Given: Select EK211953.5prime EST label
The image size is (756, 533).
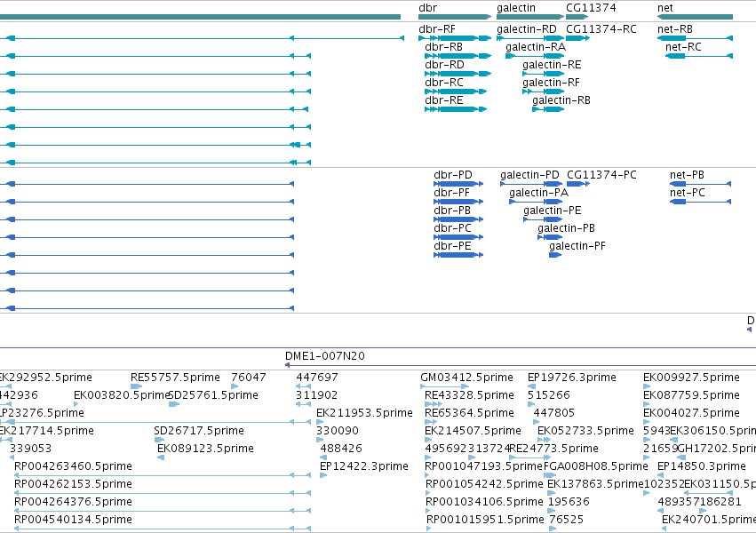Looking at the screenshot, I should coord(364,413).
